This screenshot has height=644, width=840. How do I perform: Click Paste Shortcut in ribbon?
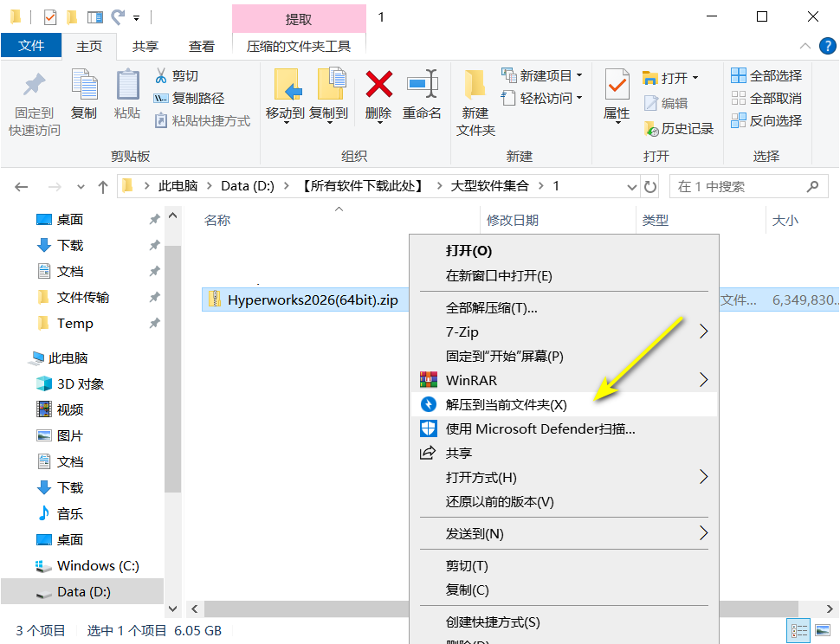[x=202, y=121]
